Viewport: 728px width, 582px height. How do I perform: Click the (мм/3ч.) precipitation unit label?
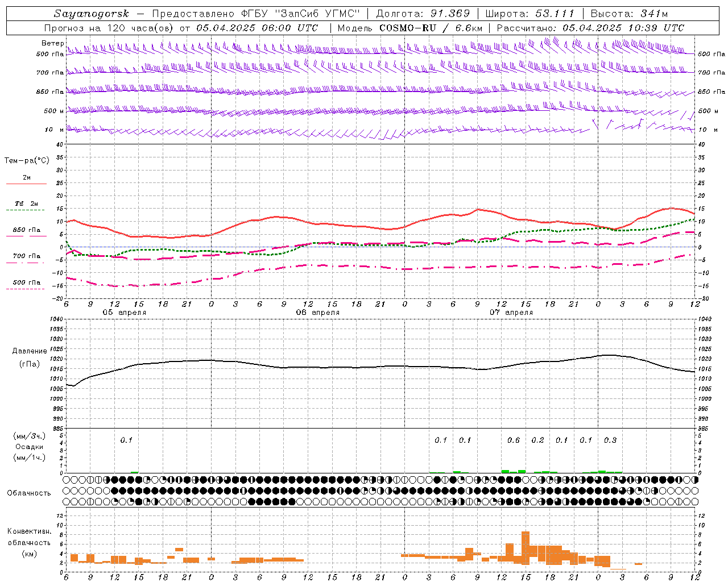(x=29, y=436)
